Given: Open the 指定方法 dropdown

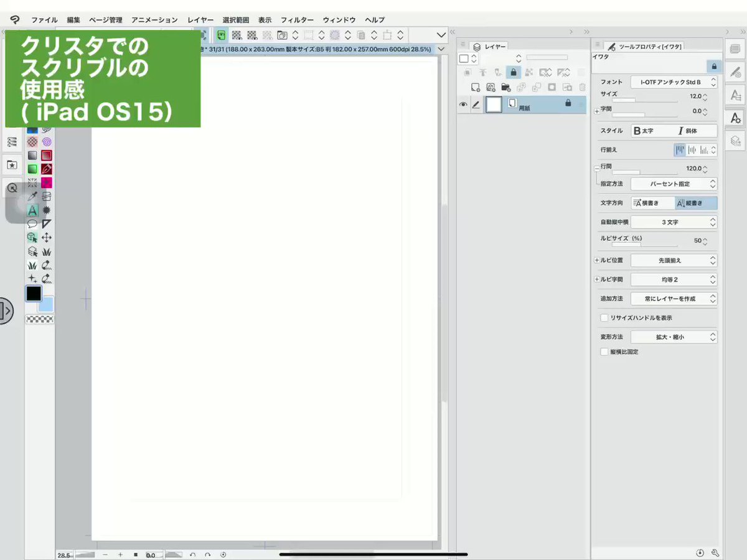Looking at the screenshot, I should 674,184.
